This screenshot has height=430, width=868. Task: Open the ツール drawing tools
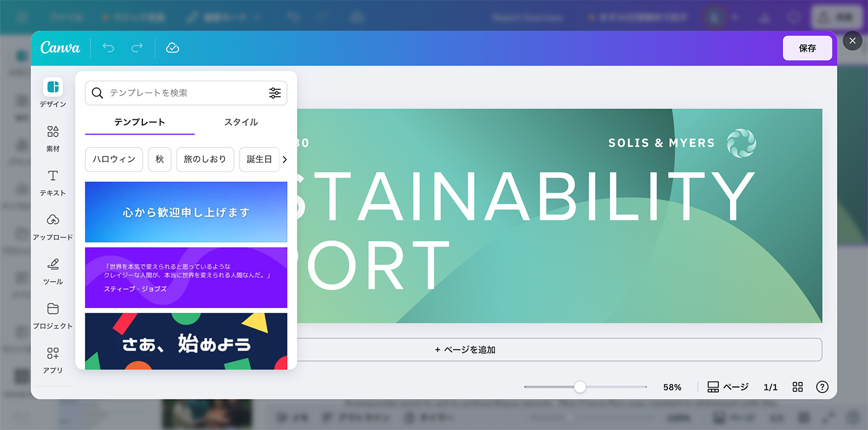[53, 264]
